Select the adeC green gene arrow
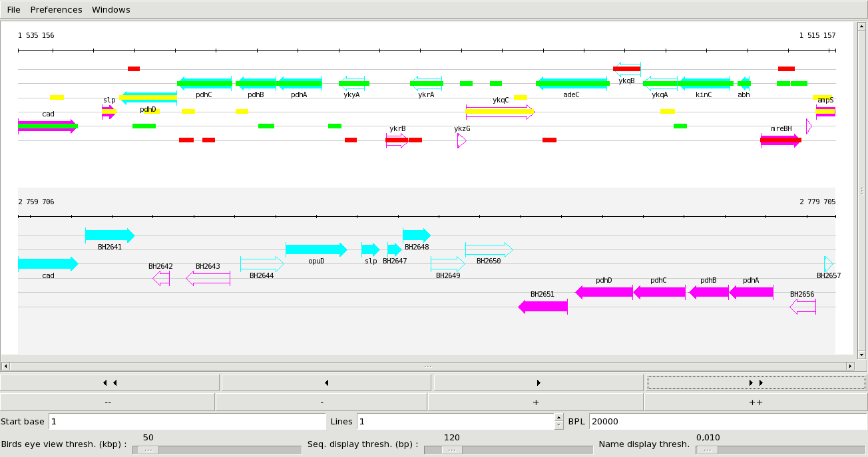 pyautogui.click(x=572, y=83)
